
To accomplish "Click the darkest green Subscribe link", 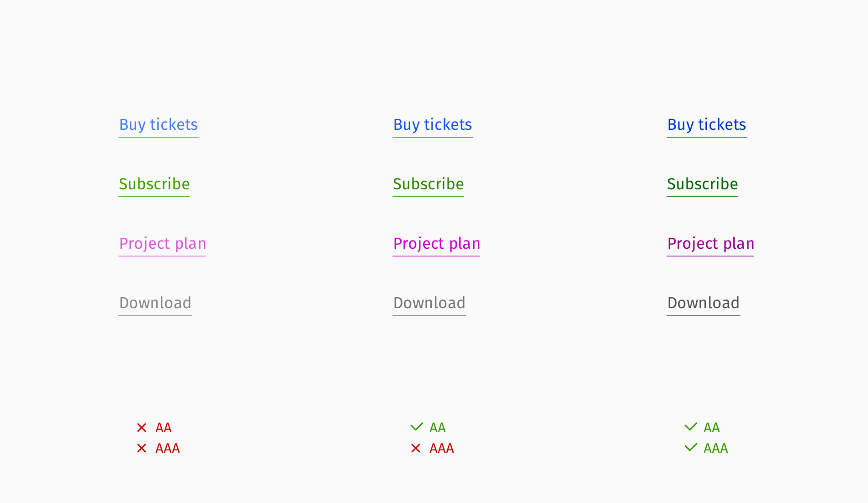I will tap(703, 184).
